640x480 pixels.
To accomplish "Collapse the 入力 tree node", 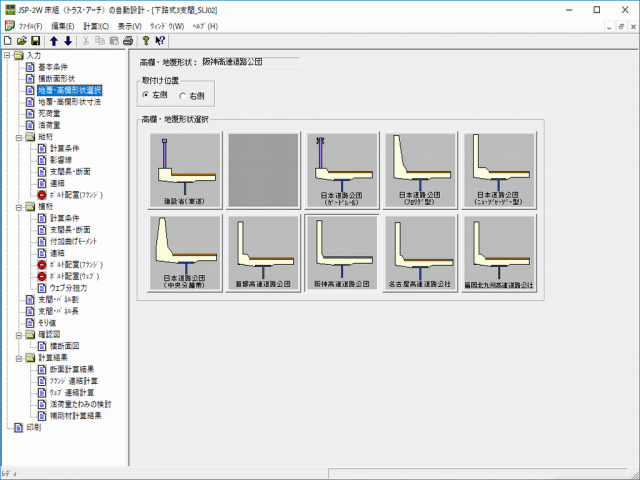I will [x=6, y=57].
